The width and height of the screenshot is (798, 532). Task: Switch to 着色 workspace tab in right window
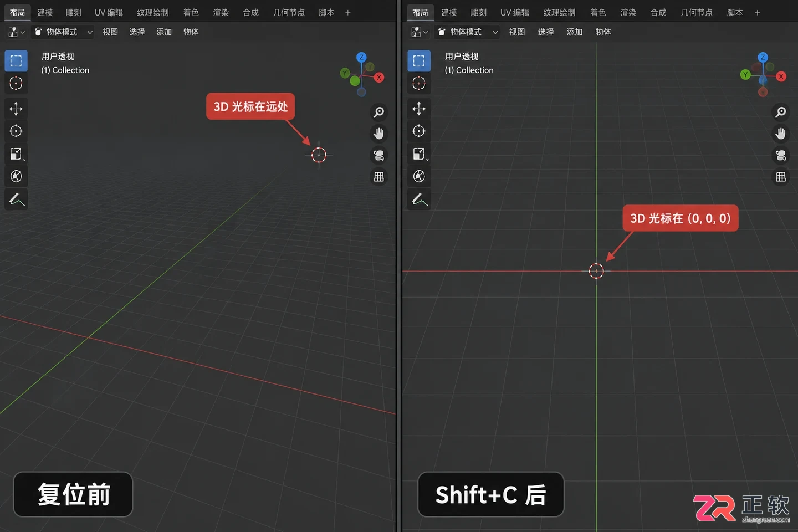point(598,12)
